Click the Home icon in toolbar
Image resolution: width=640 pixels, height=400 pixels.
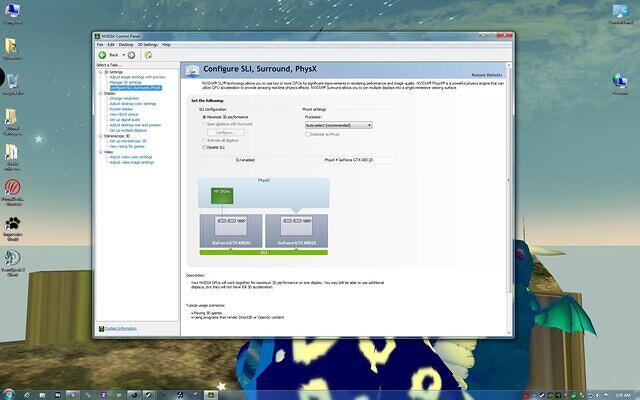[148, 54]
